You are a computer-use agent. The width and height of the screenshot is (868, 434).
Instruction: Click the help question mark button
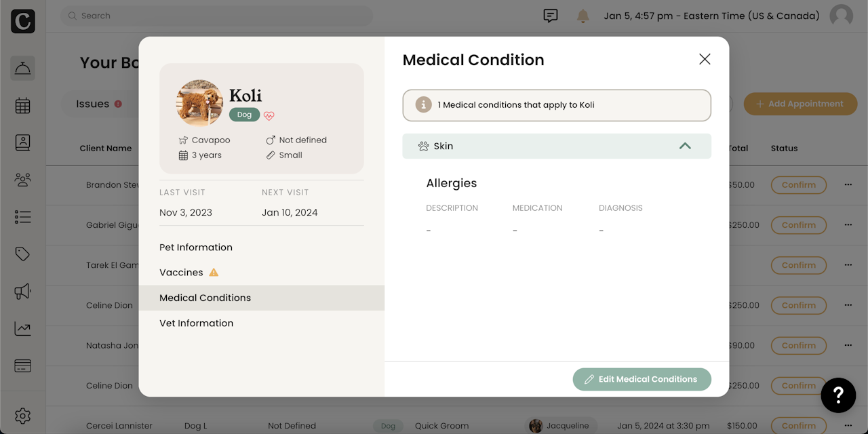coord(838,395)
